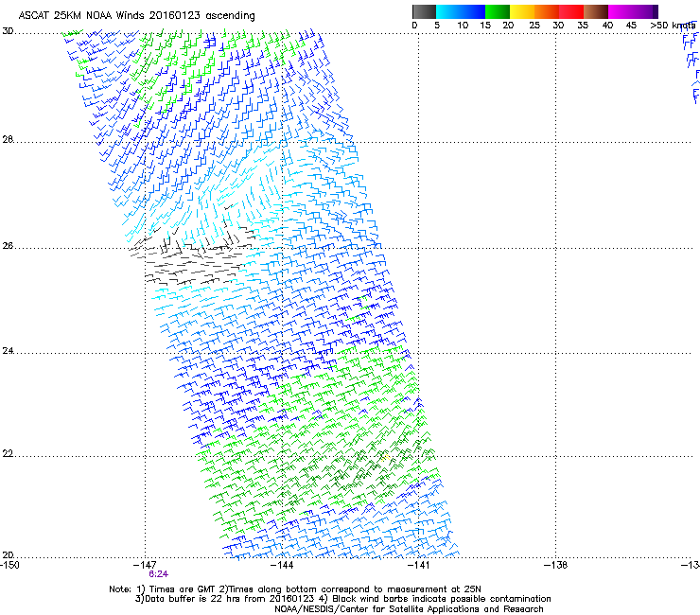Click the latitude axis label '28'
The height and width of the screenshot is (615, 700).
click(8, 139)
